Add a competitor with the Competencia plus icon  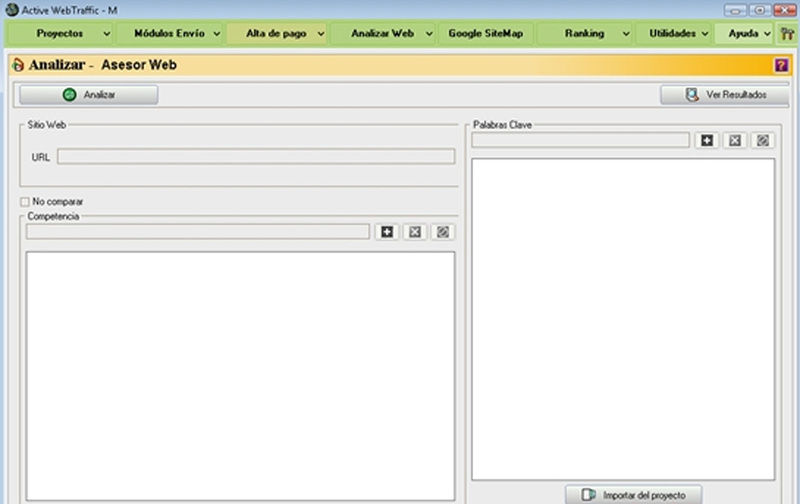[387, 232]
